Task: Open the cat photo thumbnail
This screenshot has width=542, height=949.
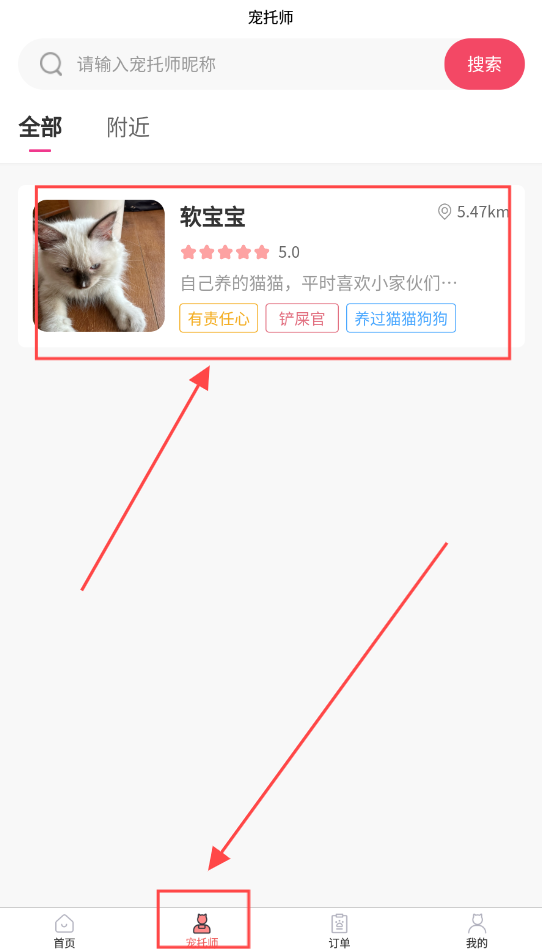Action: click(99, 266)
